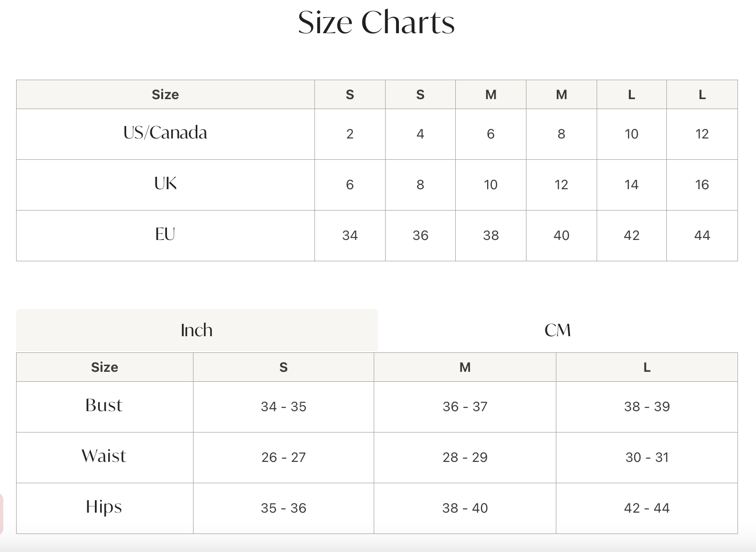Switch to the CM measurements tab

pos(558,330)
